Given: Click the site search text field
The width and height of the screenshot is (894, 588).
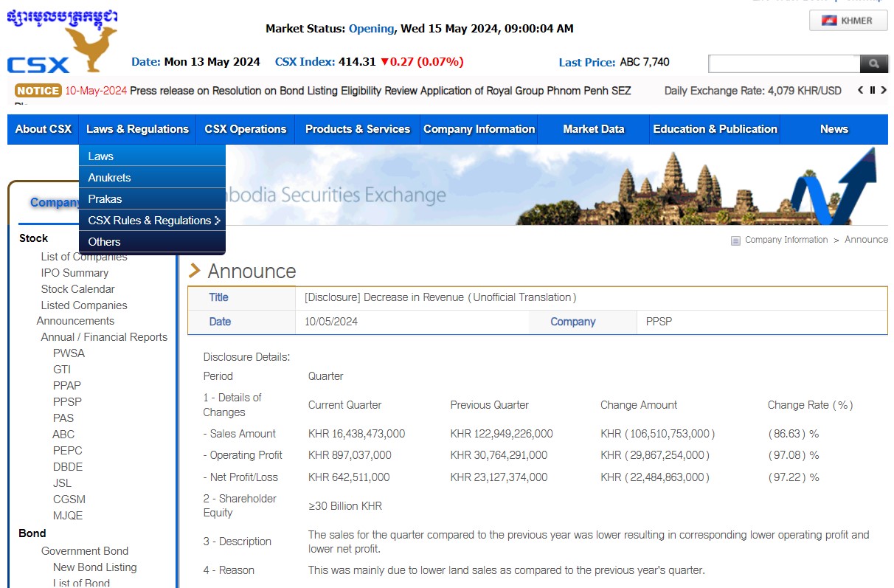Looking at the screenshot, I should [783, 64].
